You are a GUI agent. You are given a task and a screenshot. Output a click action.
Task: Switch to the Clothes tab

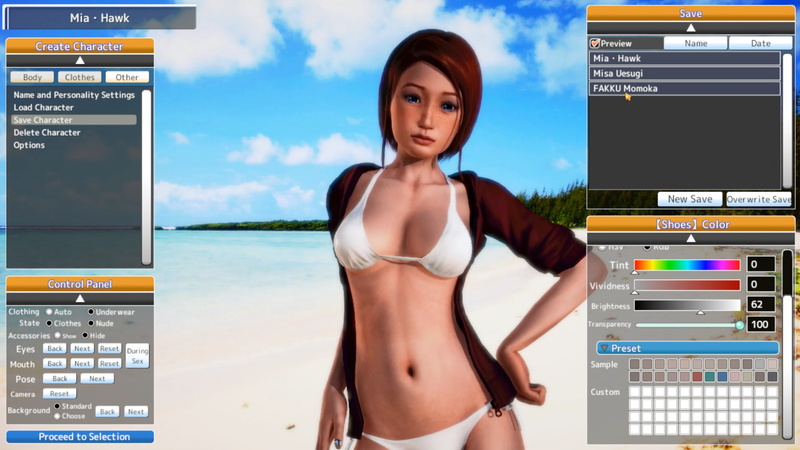80,77
